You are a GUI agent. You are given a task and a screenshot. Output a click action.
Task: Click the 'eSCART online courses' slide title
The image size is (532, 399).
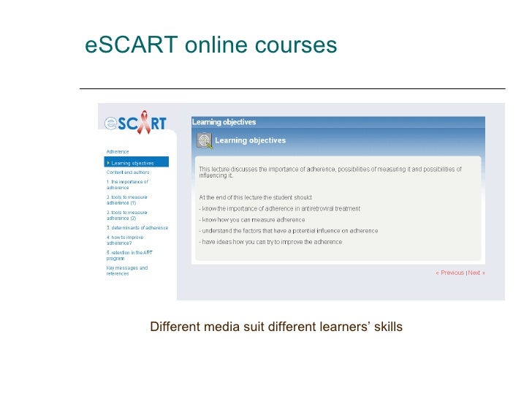210,45
